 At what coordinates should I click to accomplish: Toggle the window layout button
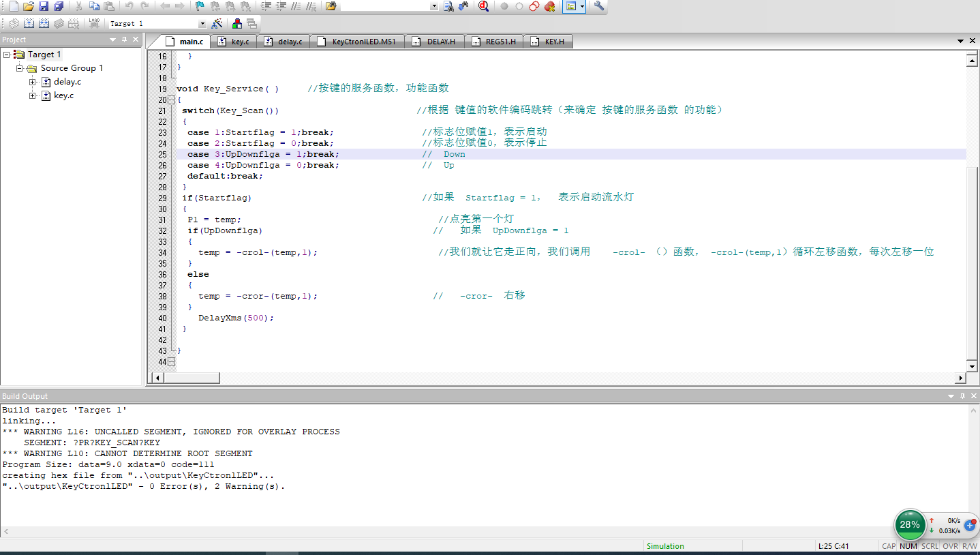coord(570,6)
